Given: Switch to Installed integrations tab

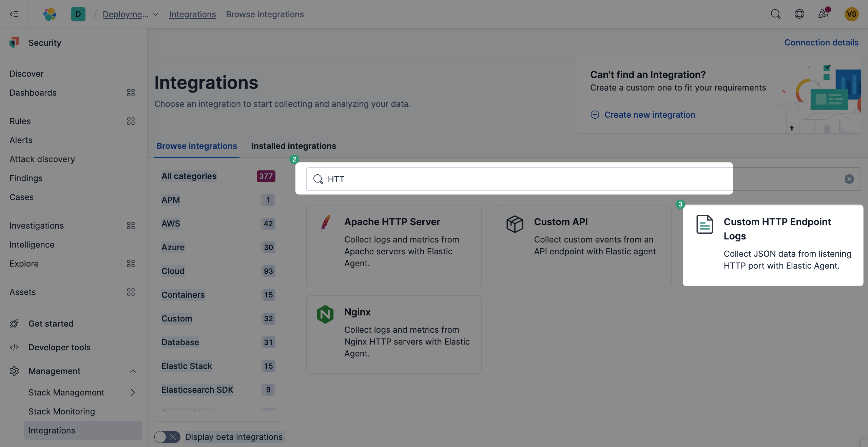Looking at the screenshot, I should click(294, 146).
